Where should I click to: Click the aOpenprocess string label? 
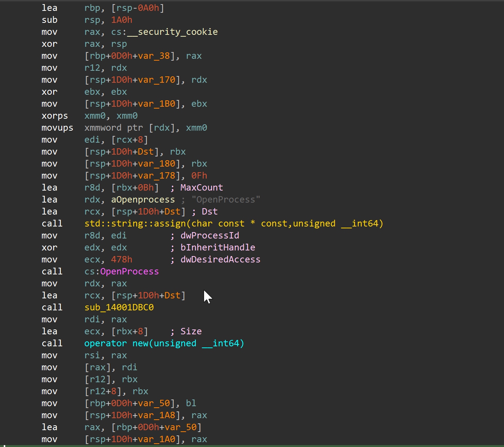143,200
